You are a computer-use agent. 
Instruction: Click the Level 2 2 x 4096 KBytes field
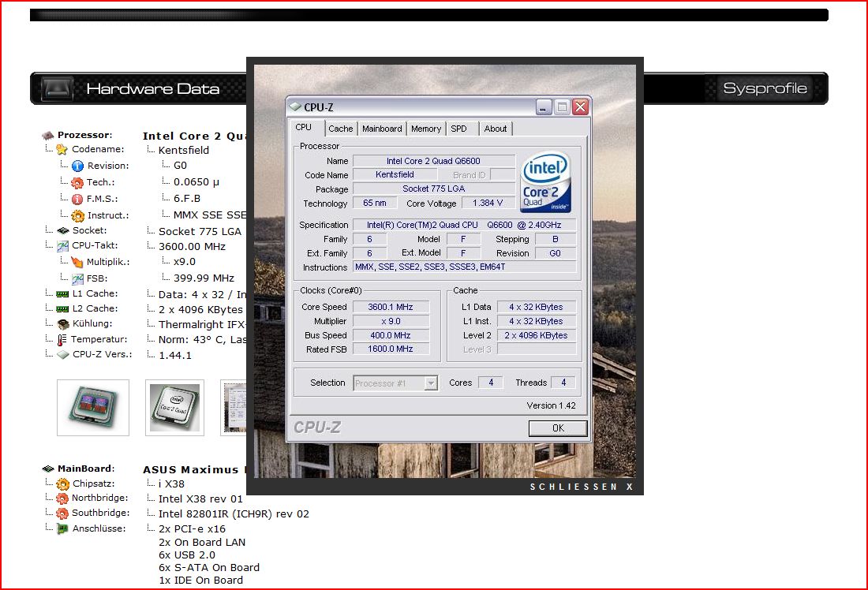537,335
